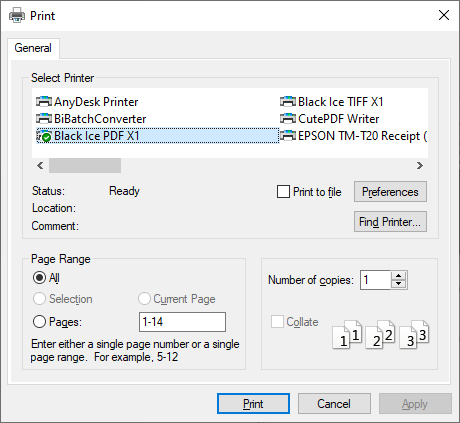Choose the BiBatchConverter printer icon
The image size is (460, 423).
[44, 119]
